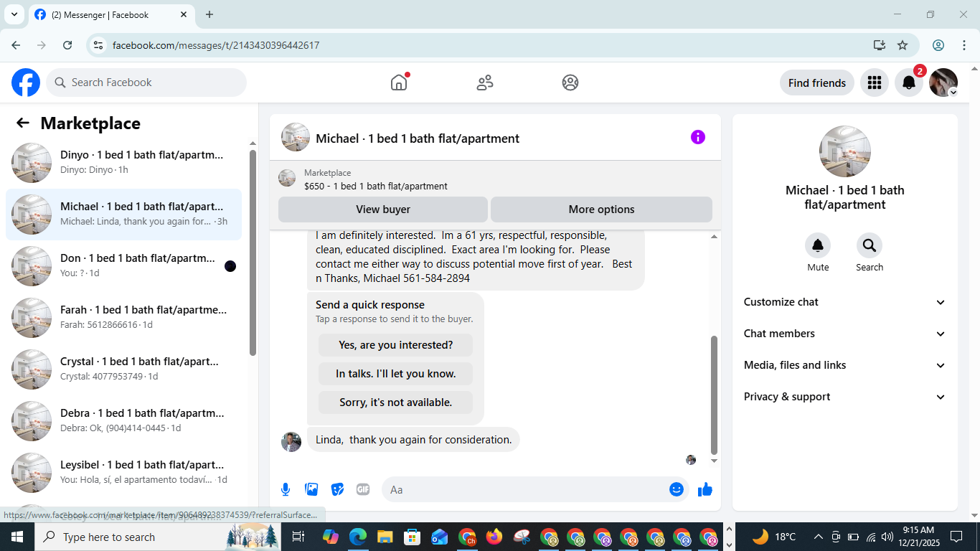
Task: Open File Explorer from taskbar
Action: [x=385, y=537]
